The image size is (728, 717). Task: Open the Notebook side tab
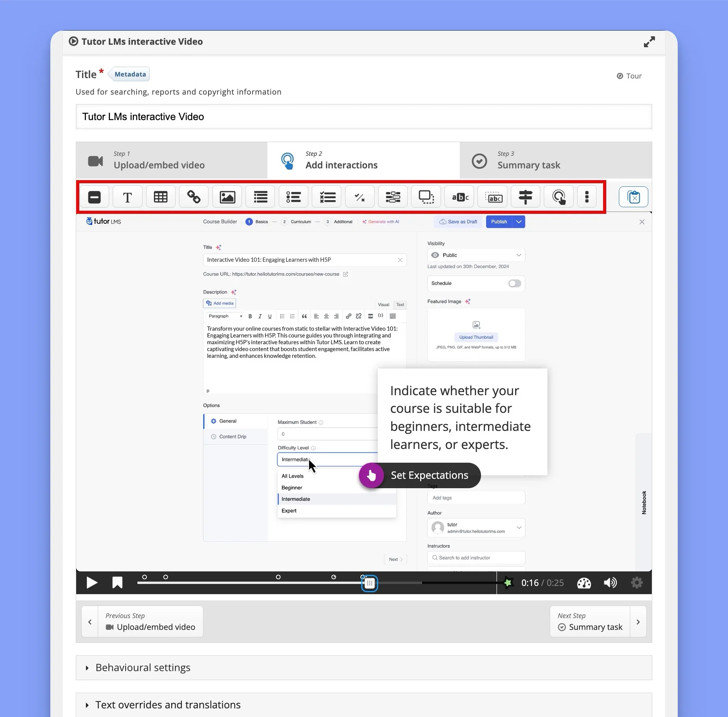pos(644,502)
